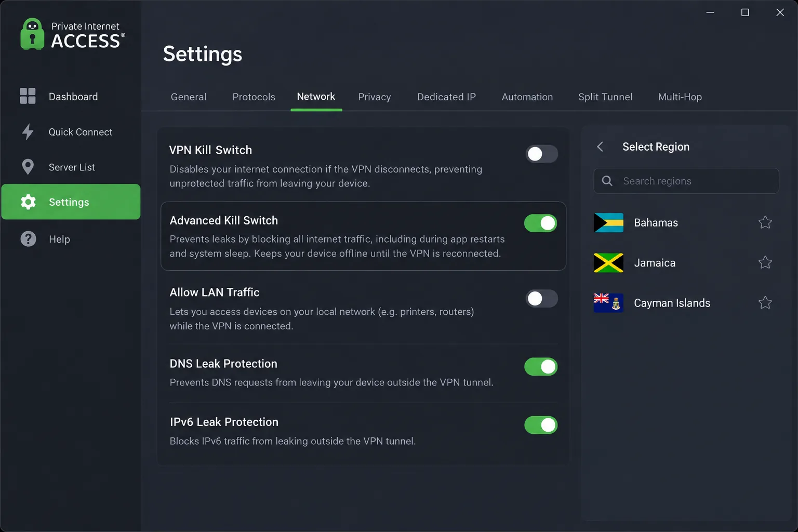Click the Jamaica flag icon
The height and width of the screenshot is (532, 798).
[x=608, y=263]
